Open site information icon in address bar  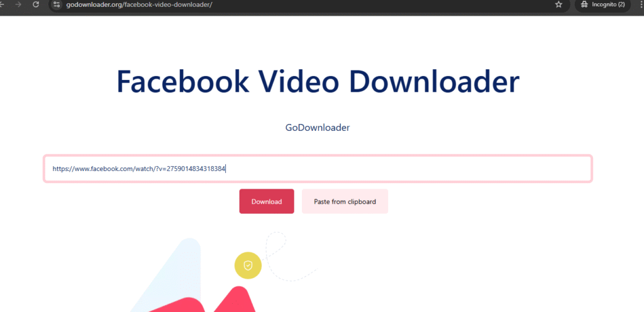(x=57, y=4)
